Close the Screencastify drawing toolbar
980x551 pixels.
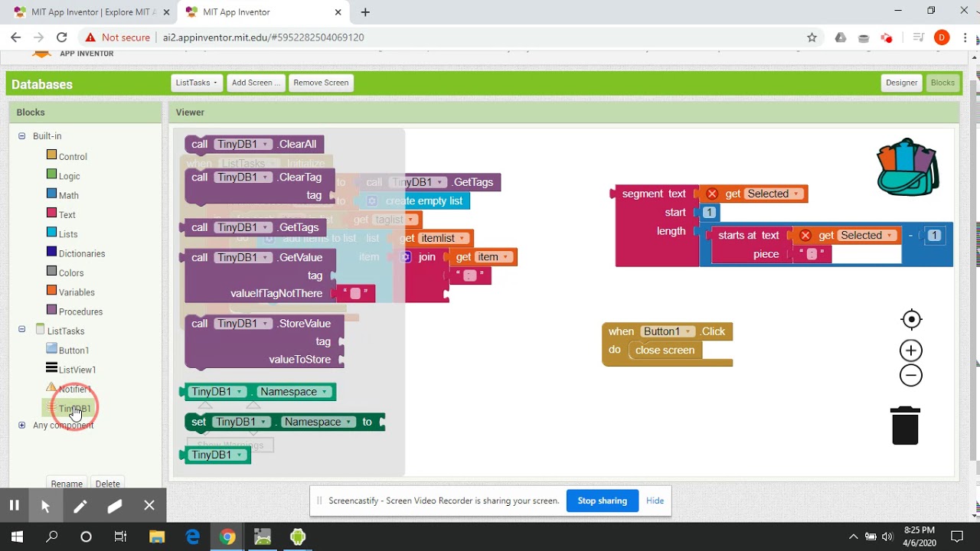point(149,505)
